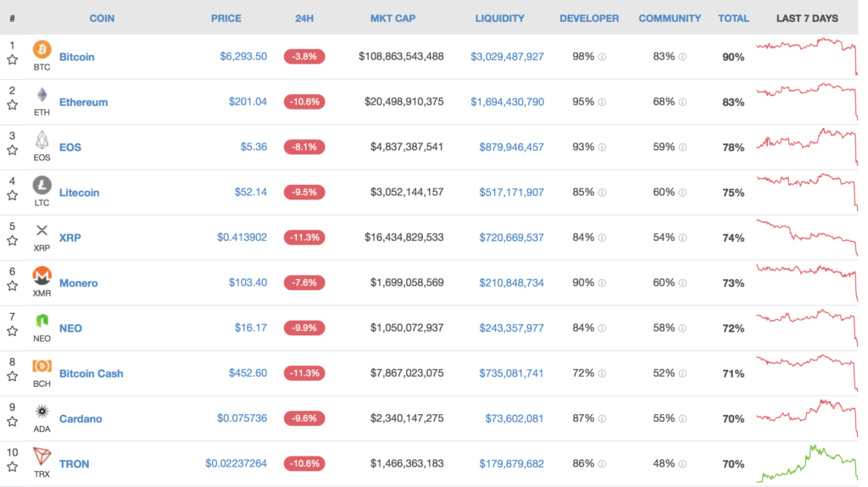This screenshot has height=487, width=868.
Task: Open info icon beside XRP community 54%
Action: tap(682, 238)
